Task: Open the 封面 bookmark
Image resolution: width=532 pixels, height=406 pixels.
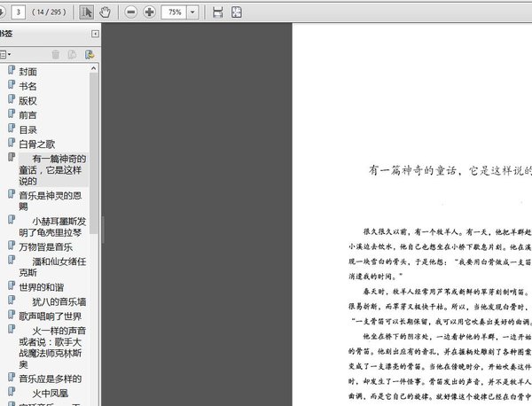Action: pos(28,72)
